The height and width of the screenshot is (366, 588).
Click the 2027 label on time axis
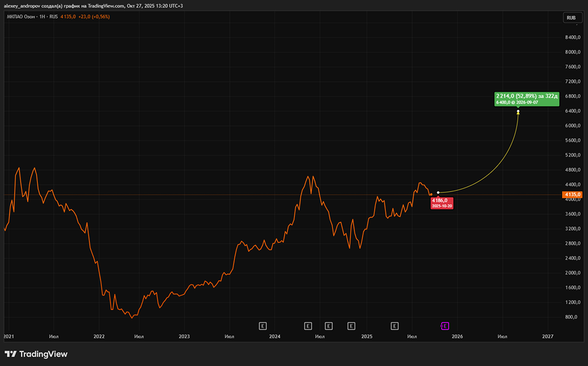(x=547, y=337)
